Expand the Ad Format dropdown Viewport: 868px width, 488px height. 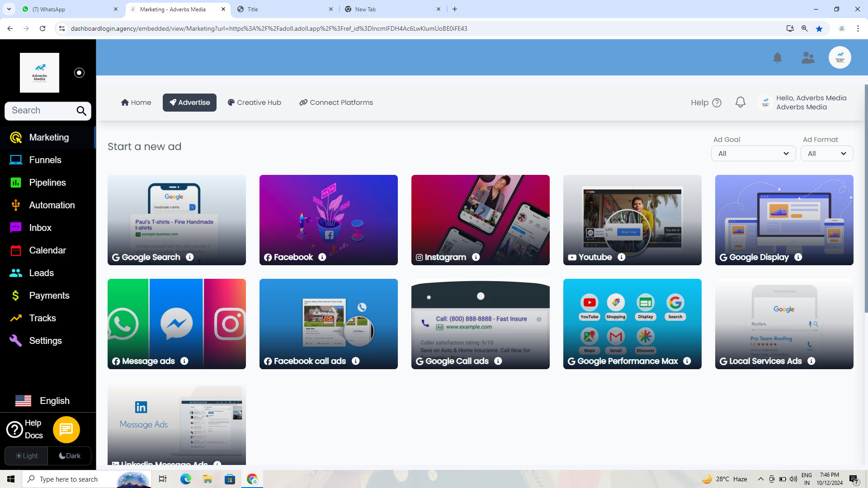click(826, 154)
